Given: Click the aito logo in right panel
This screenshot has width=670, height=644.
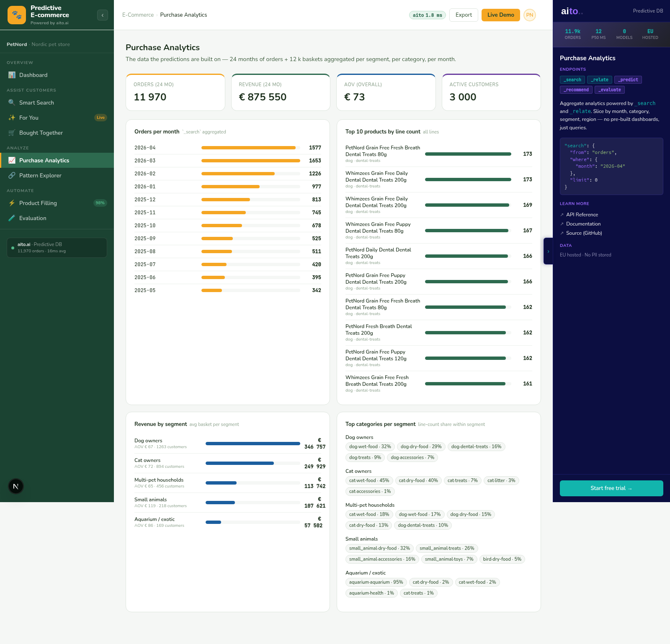Looking at the screenshot, I should click(572, 11).
